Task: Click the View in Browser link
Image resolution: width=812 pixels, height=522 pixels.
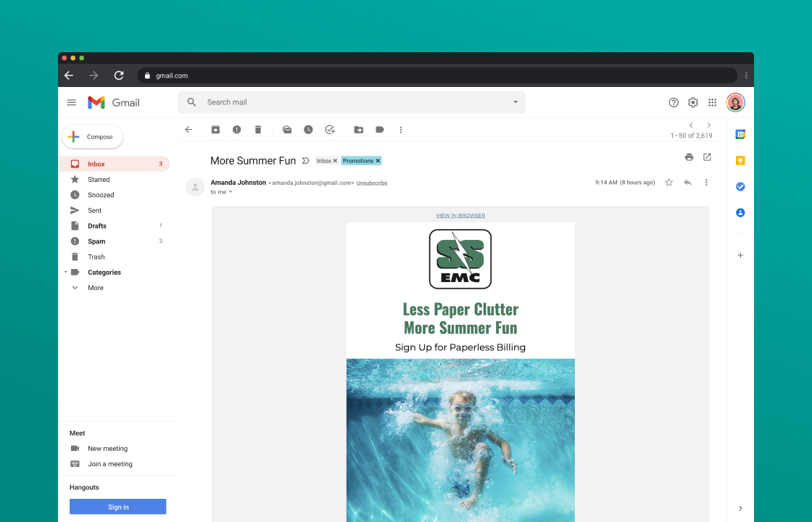Action: [460, 215]
